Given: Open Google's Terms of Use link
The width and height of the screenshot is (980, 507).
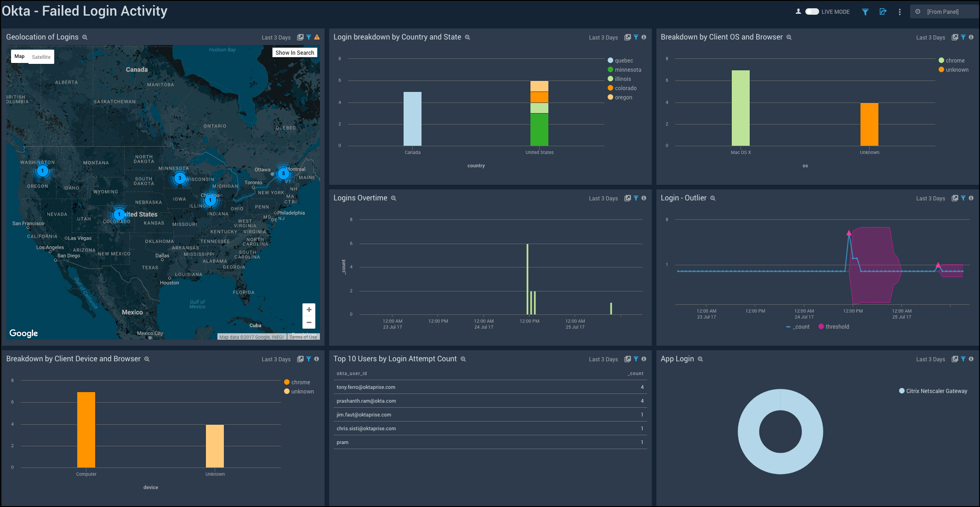Looking at the screenshot, I should coord(303,336).
